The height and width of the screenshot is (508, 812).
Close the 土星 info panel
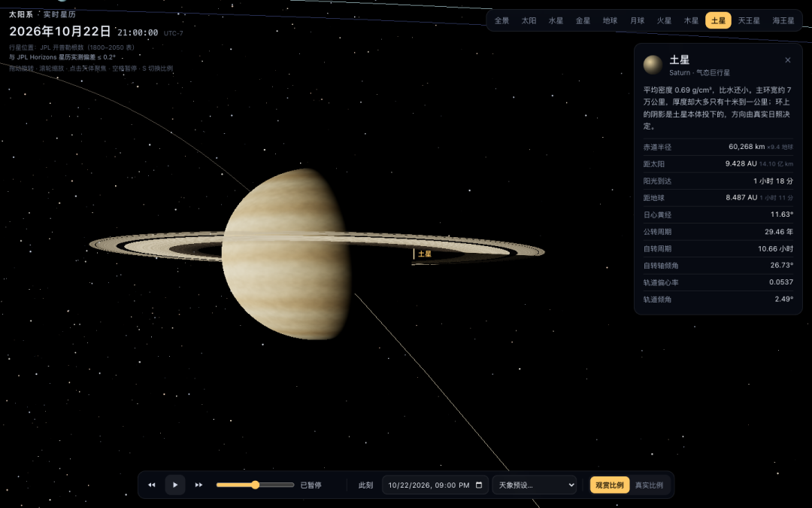[x=788, y=60]
